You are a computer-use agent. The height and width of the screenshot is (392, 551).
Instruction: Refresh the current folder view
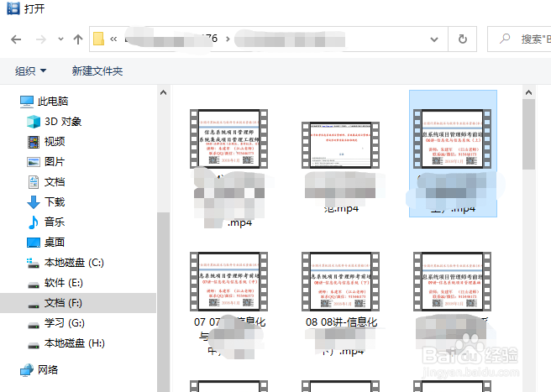pyautogui.click(x=463, y=39)
